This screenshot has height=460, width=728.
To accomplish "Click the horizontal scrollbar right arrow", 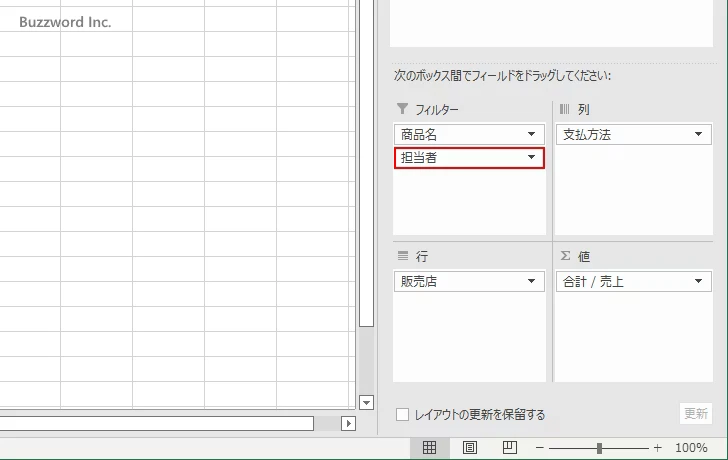I will pos(349,423).
